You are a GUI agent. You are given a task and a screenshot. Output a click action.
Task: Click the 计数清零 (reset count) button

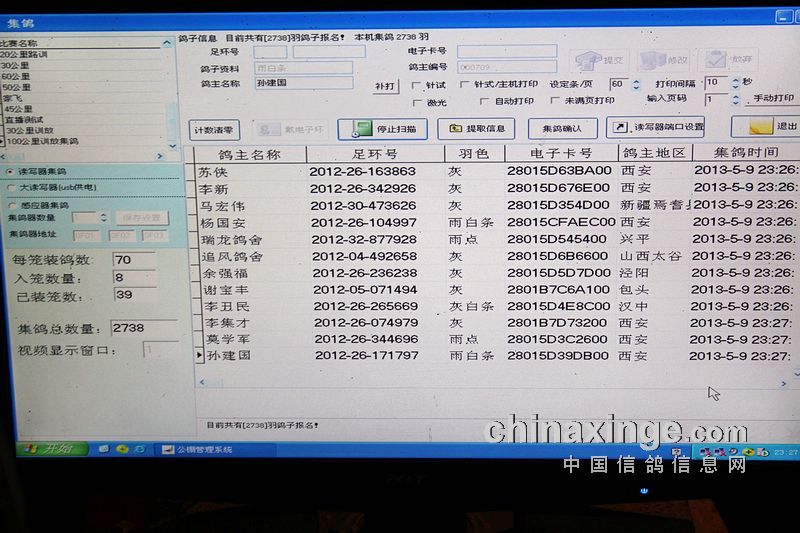pyautogui.click(x=214, y=130)
